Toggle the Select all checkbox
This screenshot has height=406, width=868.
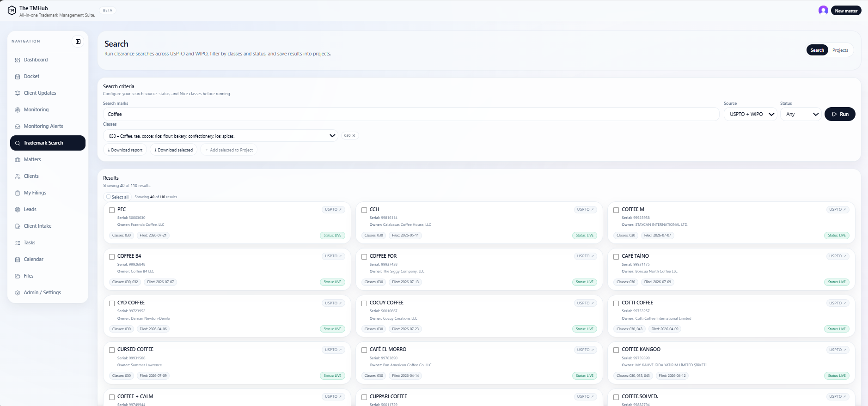coord(109,197)
